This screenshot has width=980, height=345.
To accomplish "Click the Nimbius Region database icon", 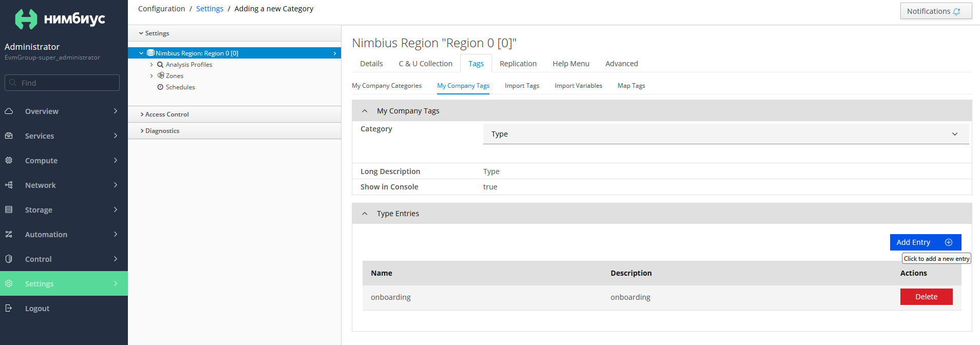I will (x=150, y=53).
